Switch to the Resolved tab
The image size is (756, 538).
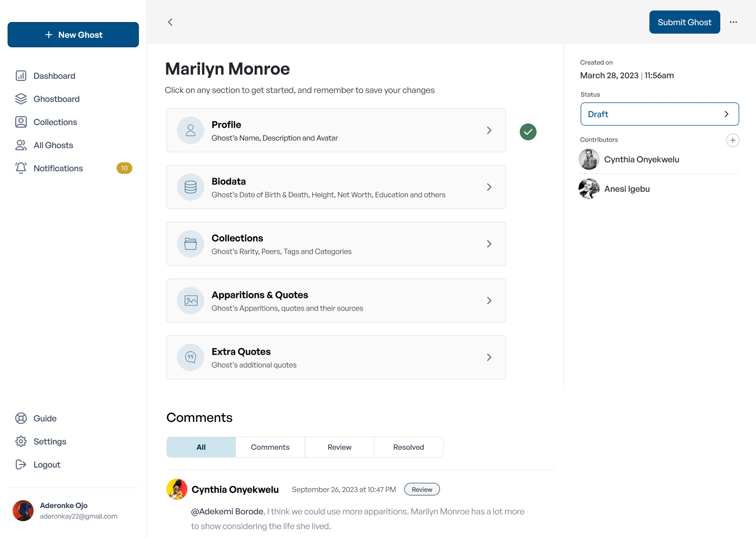[x=408, y=447]
